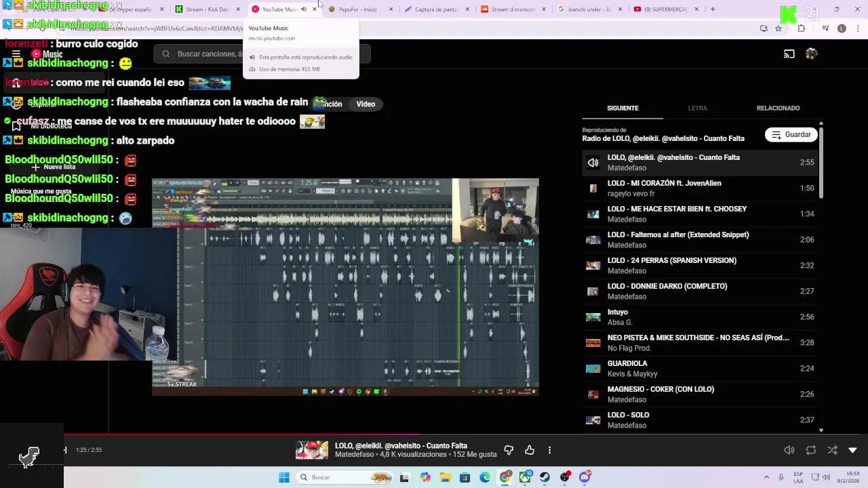Play LOLO - 24 PERRAS (SPANISH VERSION)
This screenshot has width=868, height=488.
[700, 265]
